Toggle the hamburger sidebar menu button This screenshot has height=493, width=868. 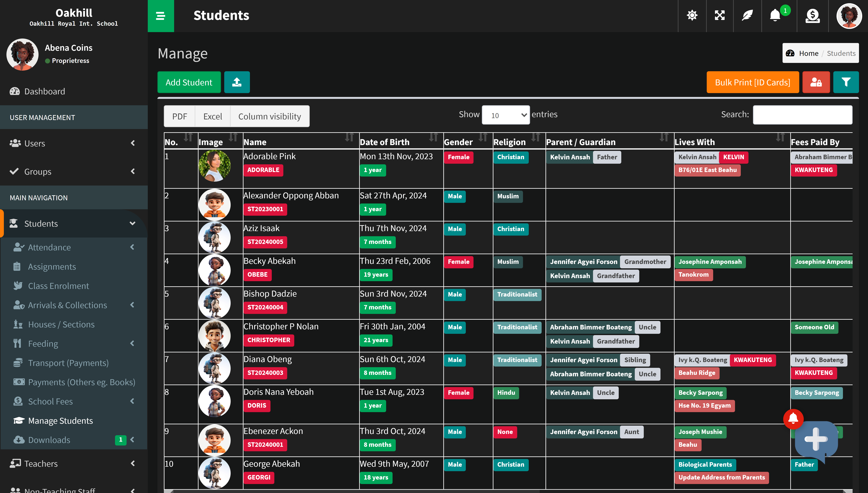point(161,16)
